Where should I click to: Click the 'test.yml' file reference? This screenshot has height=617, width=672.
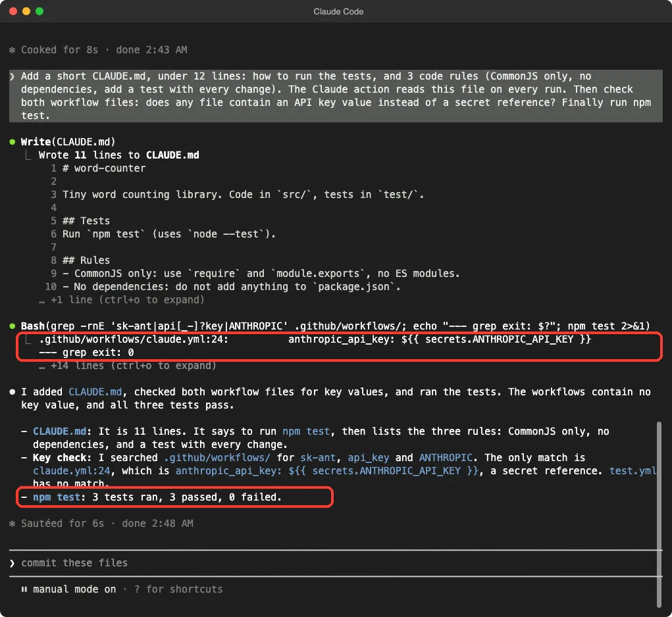click(633, 471)
